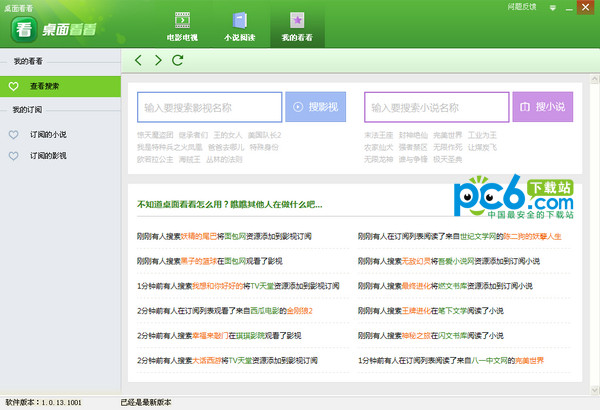Minimize the 桌面看看 window
The image size is (600, 410).
[x=569, y=8]
